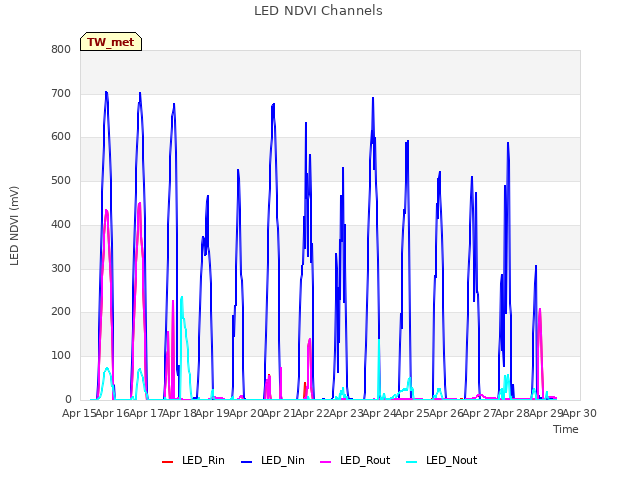Toggle the LED_Rout legend entry
Image resolution: width=640 pixels, height=480 pixels.
(x=355, y=461)
